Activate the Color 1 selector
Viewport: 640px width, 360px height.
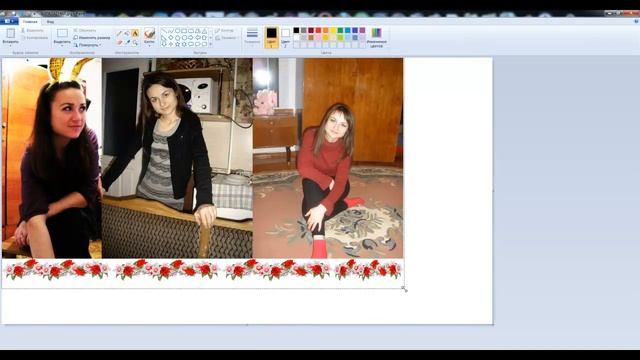[271, 38]
